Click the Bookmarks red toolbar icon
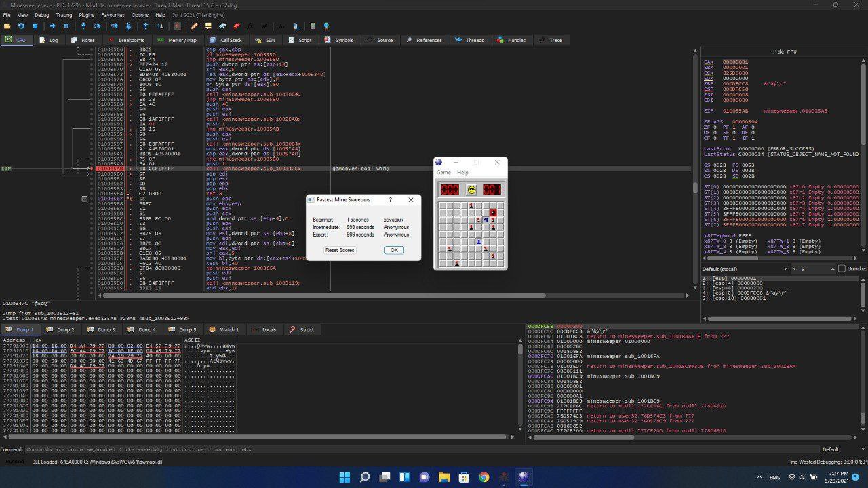The image size is (868, 488). click(x=237, y=26)
